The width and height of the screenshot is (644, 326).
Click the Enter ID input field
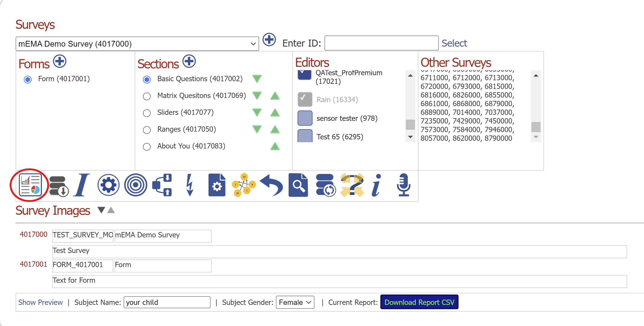coord(381,43)
